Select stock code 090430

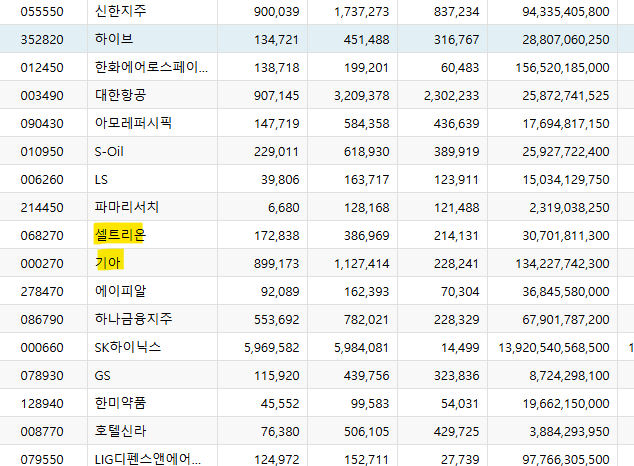(42, 124)
